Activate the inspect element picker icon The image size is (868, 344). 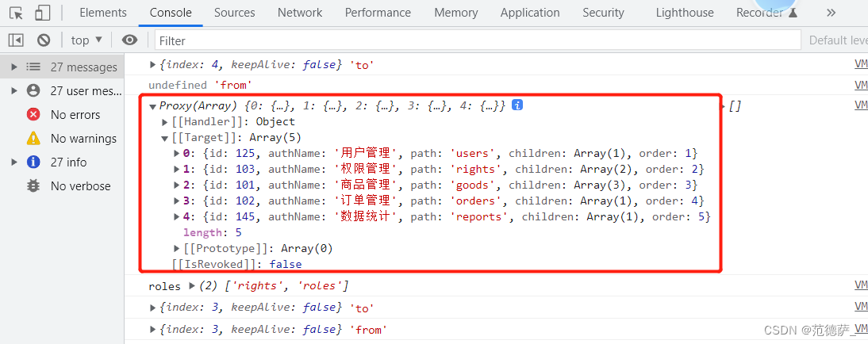click(x=17, y=13)
